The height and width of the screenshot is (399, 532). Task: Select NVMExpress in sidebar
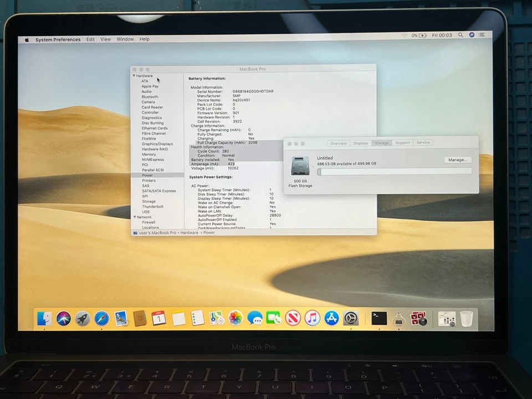(153, 160)
